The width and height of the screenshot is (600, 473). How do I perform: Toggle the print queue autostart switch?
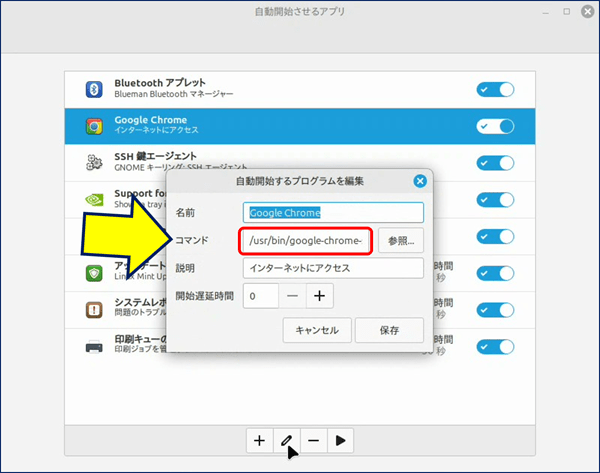495,347
